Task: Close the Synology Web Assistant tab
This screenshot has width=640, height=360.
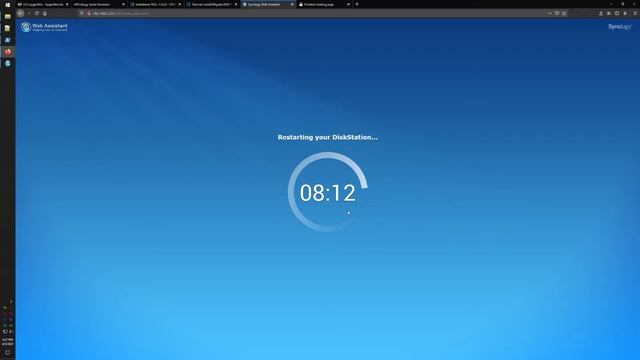Action: pos(292,4)
